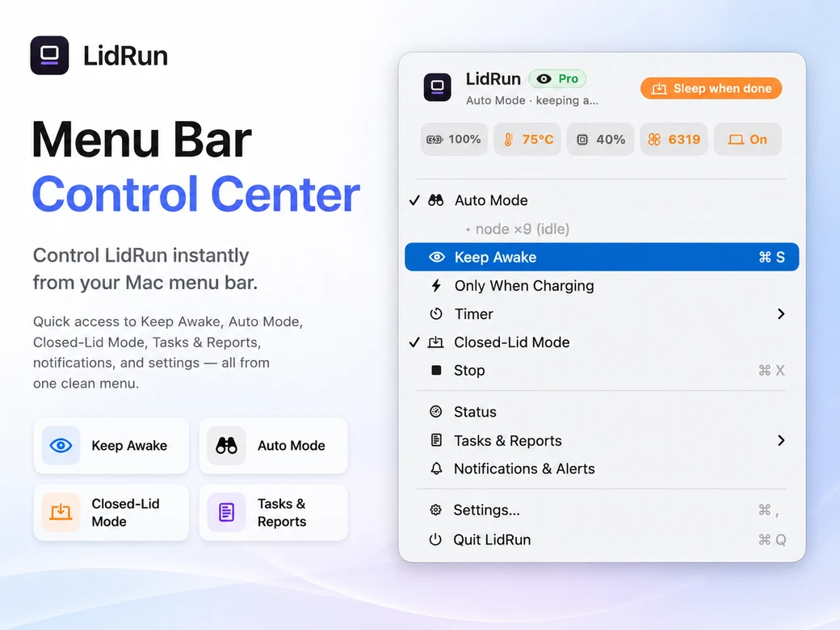Toggle the Closed-Lid Mode checkmark

[x=414, y=342]
